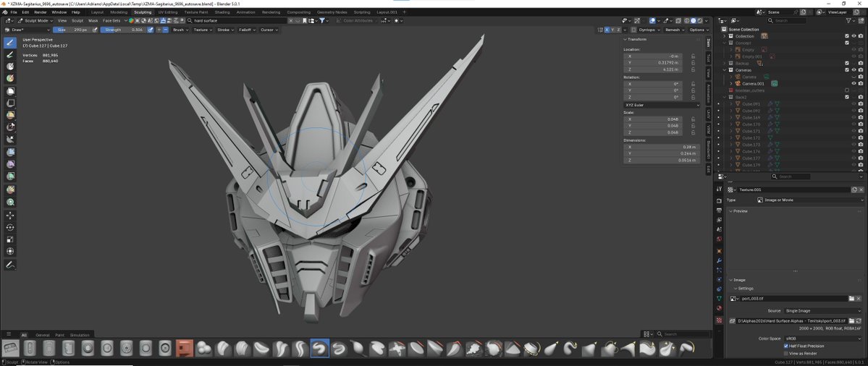Select the Annotate tool at toolbar bottom
Image resolution: width=868 pixels, height=366 pixels.
10,265
